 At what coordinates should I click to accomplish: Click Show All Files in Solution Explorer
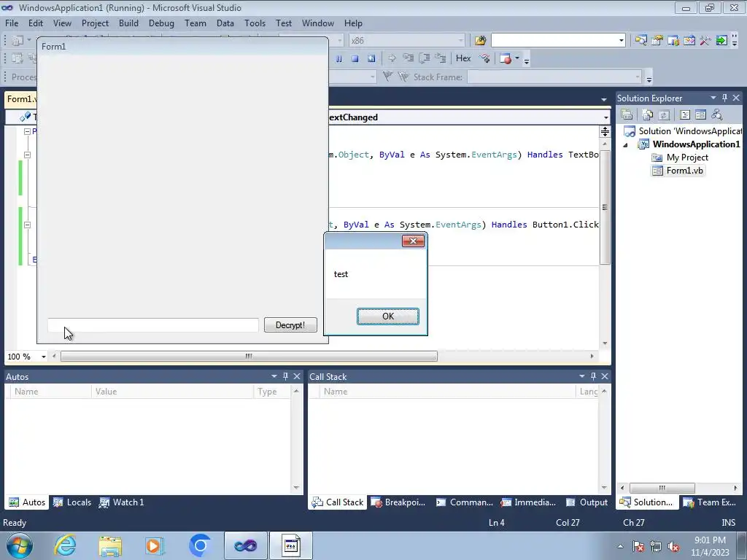click(648, 114)
